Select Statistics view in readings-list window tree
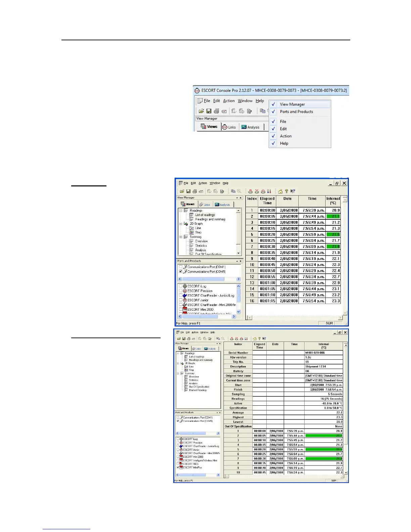This screenshot has height=532, width=411. tap(201, 246)
